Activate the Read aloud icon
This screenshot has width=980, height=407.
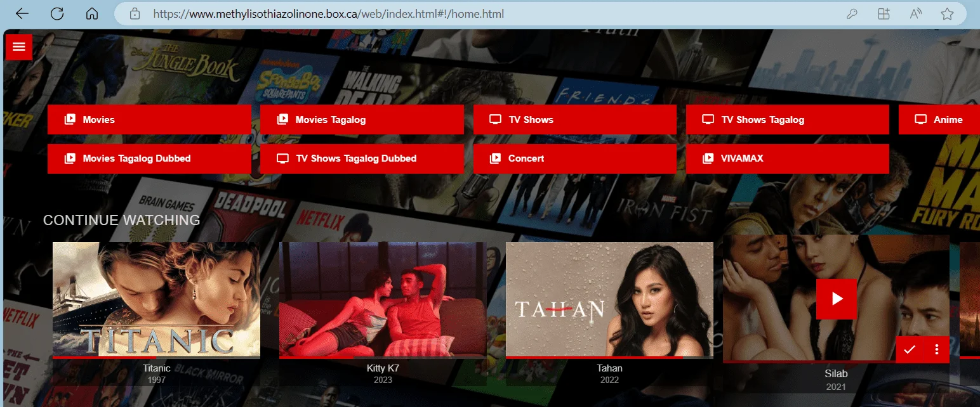(x=915, y=13)
